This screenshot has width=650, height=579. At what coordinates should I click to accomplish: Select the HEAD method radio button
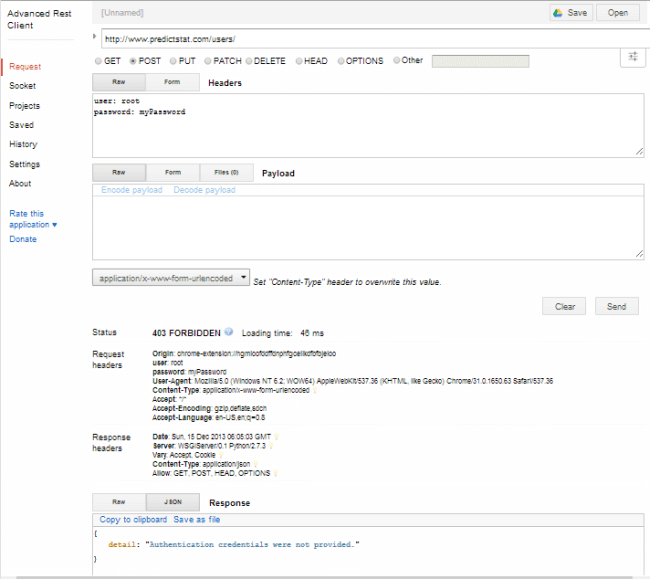[x=298, y=61]
